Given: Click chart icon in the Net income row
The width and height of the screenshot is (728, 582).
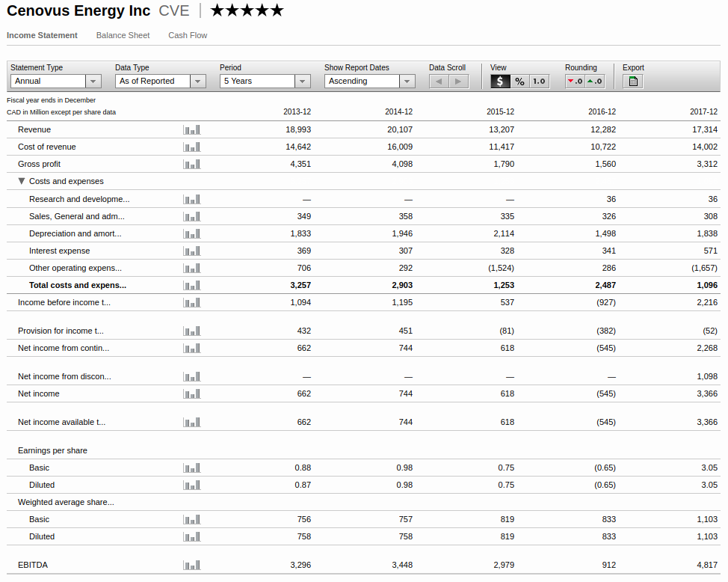Looking at the screenshot, I should coord(192,393).
